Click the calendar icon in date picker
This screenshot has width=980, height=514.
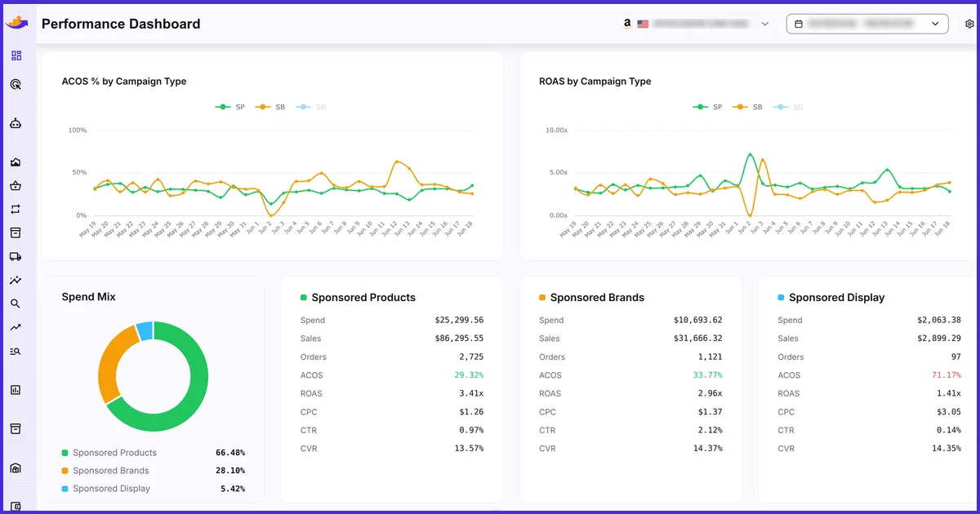(x=799, y=24)
